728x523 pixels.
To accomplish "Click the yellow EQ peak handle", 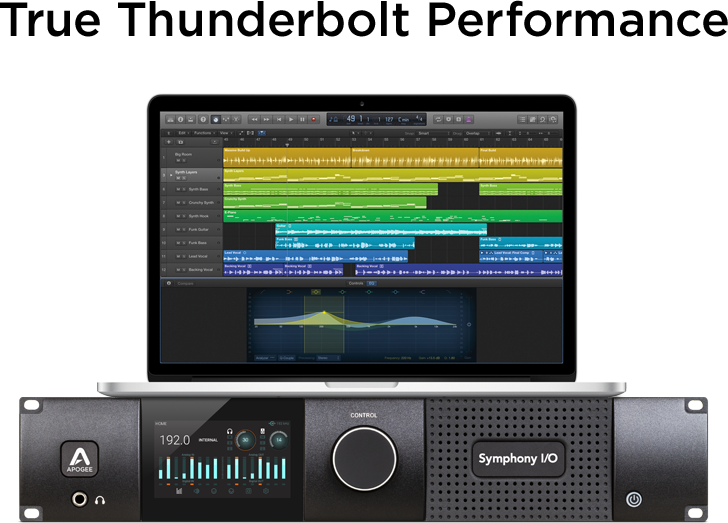I will click(x=324, y=312).
